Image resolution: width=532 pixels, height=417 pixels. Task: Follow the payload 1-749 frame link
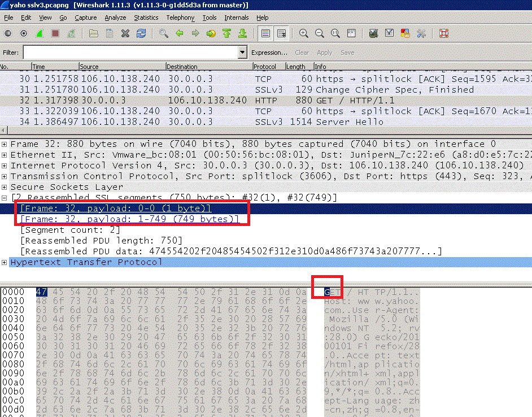[129, 219]
